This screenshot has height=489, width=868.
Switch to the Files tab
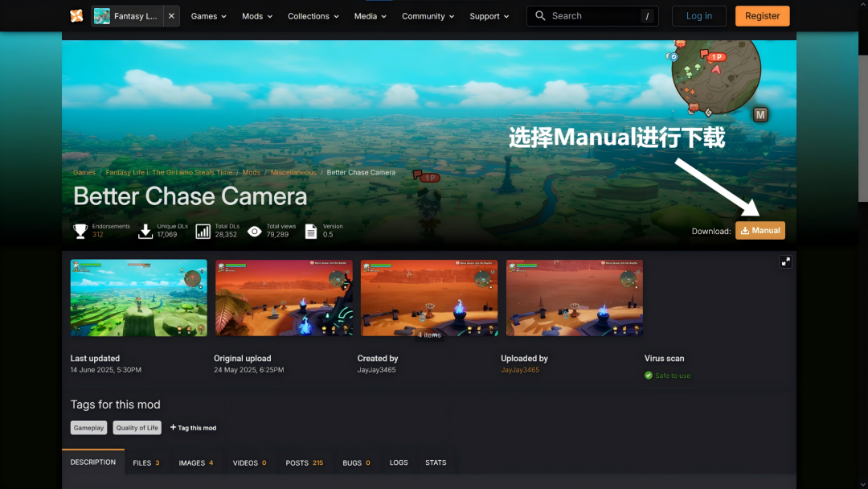tap(146, 462)
